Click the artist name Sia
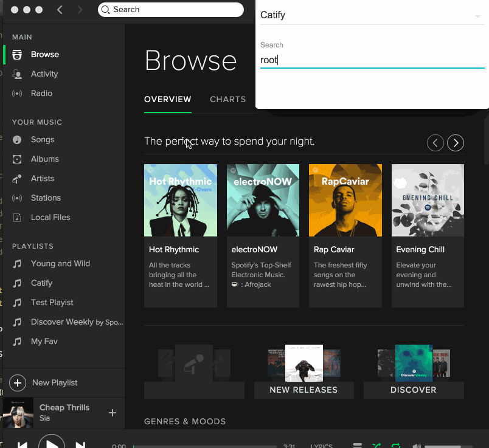This screenshot has height=448, width=489. click(x=44, y=418)
